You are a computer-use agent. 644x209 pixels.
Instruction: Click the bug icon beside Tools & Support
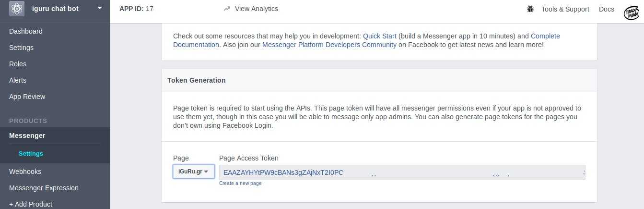pos(530,9)
